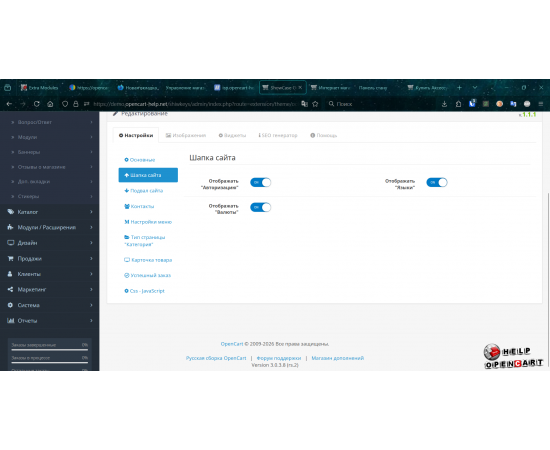Expand Модули / Расширения chevron

[91, 227]
